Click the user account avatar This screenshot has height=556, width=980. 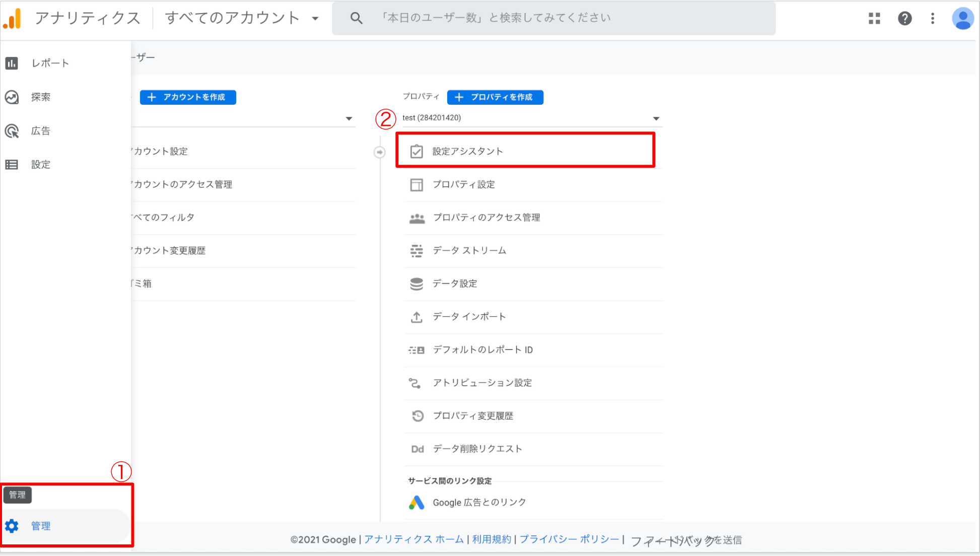click(962, 19)
